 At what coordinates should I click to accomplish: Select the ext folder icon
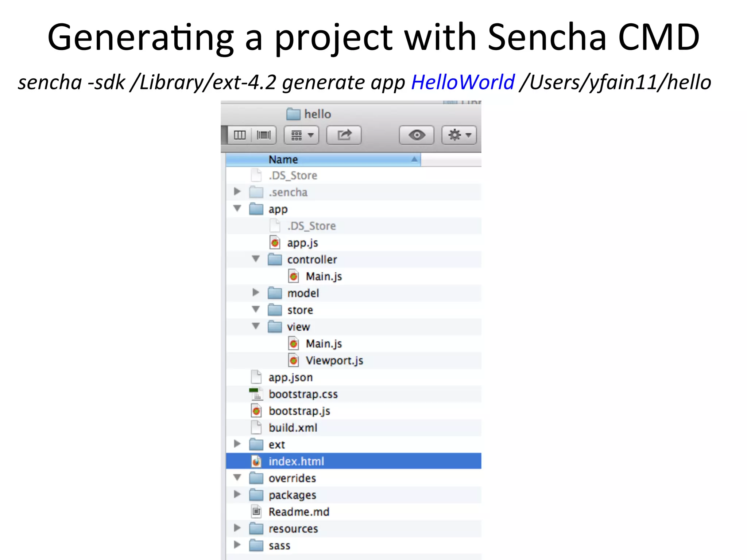tap(256, 444)
